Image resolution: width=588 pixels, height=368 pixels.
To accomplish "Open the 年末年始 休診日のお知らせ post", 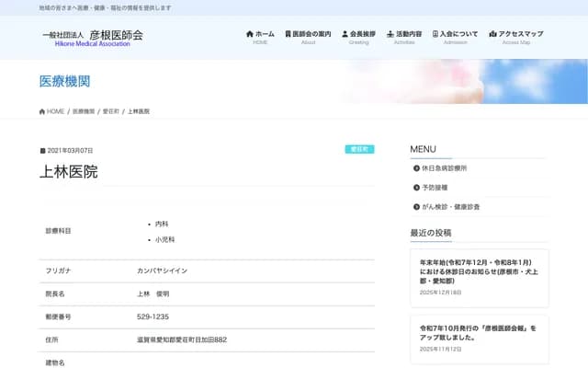I will click(x=479, y=270).
